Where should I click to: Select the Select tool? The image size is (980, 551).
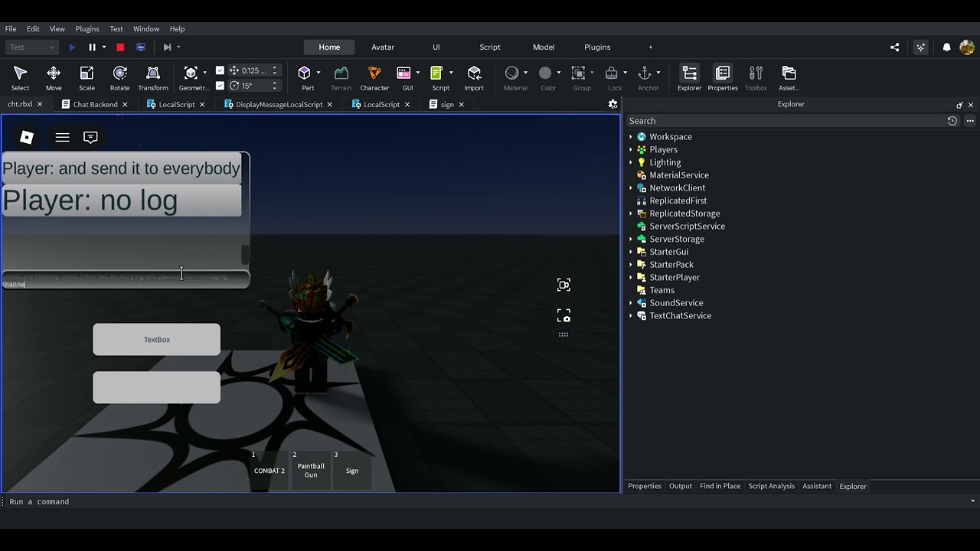20,78
